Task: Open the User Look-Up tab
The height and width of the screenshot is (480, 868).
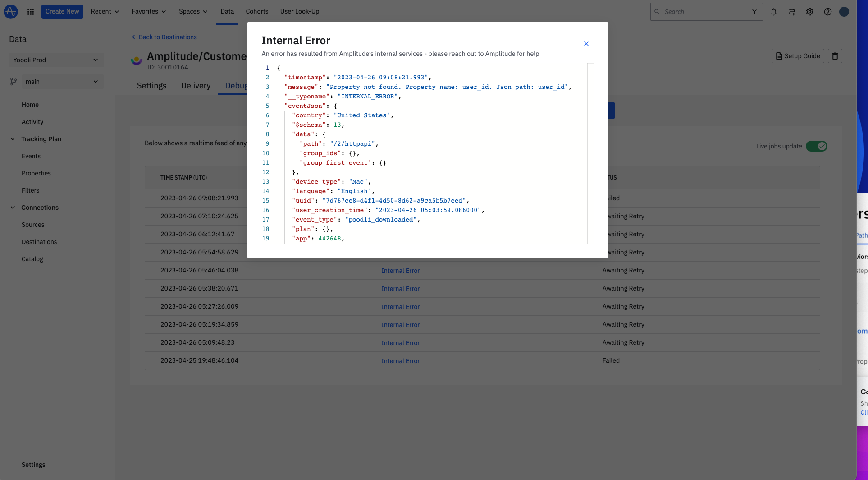Action: [x=300, y=11]
